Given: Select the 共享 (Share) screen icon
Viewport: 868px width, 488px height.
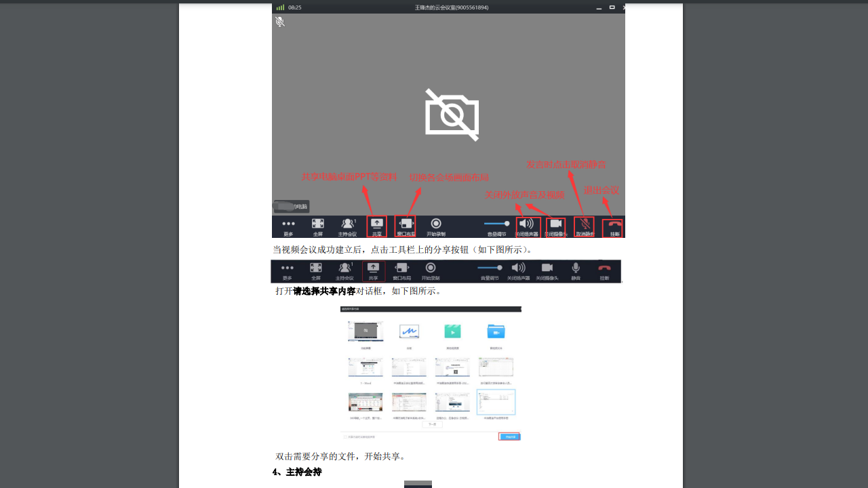Looking at the screenshot, I should [376, 224].
